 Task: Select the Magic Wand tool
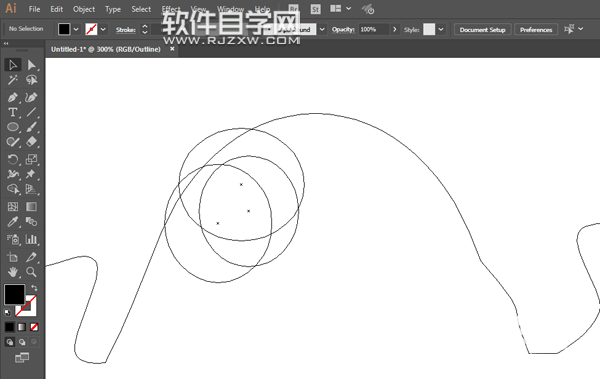click(x=13, y=80)
